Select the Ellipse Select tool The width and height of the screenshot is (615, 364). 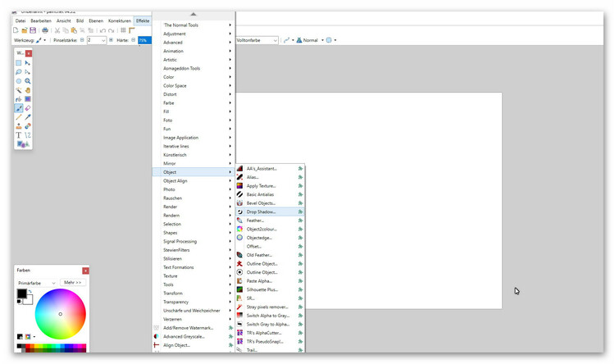(18, 81)
